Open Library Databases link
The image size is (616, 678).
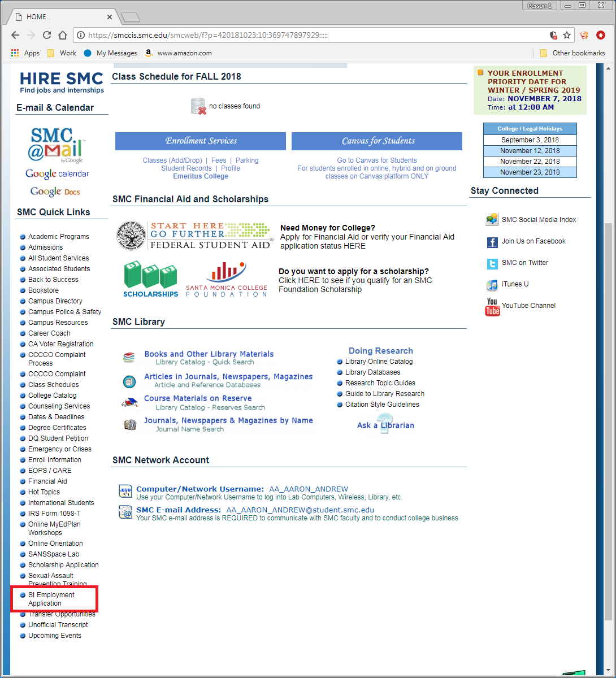[372, 372]
